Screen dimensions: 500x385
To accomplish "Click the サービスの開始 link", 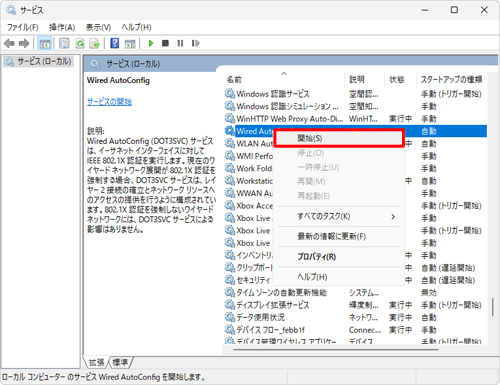I will point(109,102).
